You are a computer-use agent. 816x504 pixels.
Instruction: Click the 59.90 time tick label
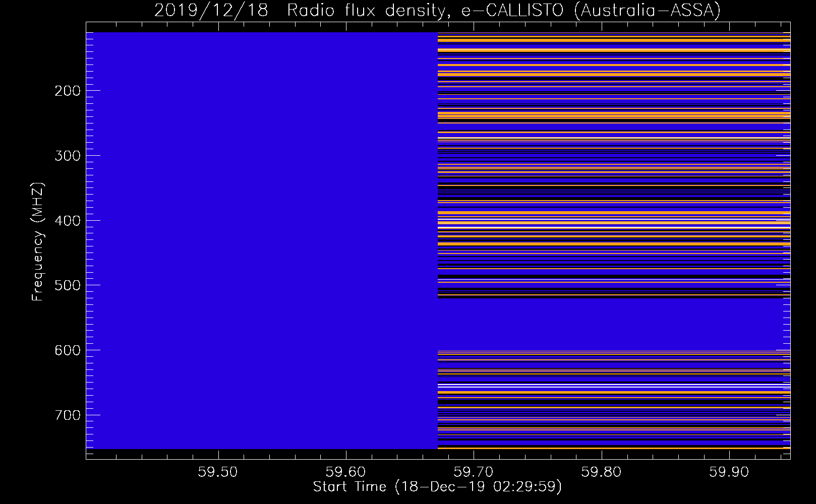coord(729,472)
